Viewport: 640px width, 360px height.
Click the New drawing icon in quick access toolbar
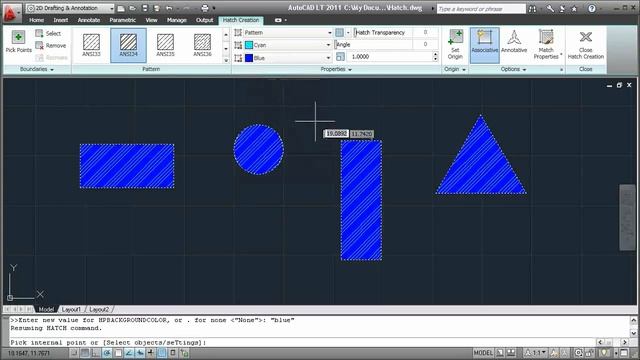(121, 8)
